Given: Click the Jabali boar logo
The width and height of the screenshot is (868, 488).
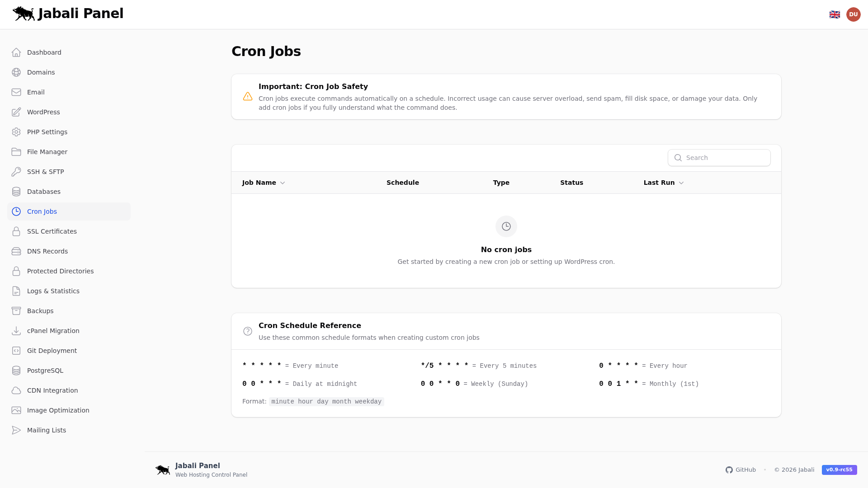Looking at the screenshot, I should (23, 14).
